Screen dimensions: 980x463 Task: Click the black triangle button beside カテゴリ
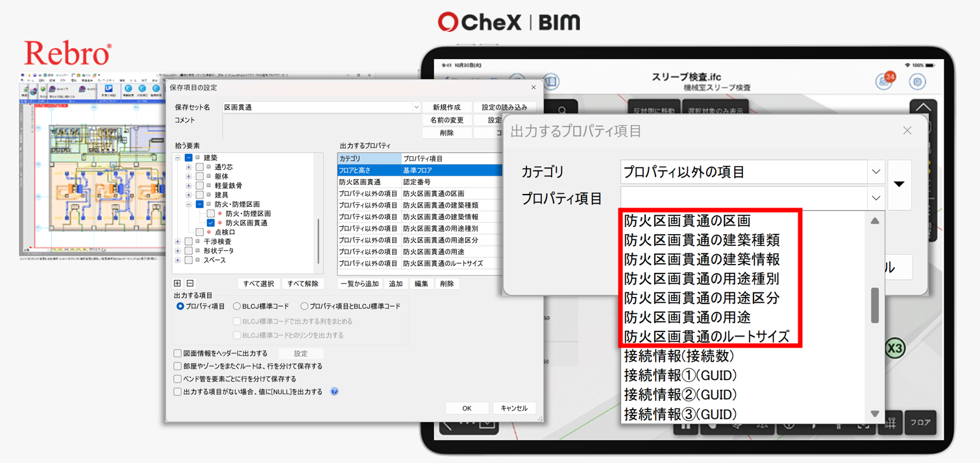(x=899, y=184)
